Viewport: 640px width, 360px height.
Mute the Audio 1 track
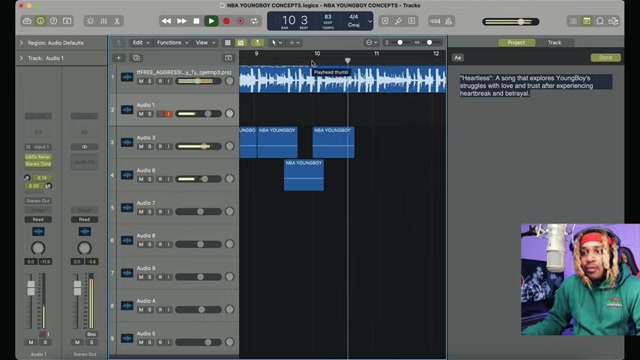pos(141,114)
